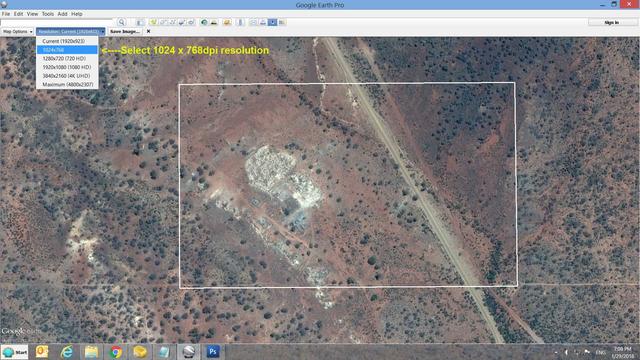This screenshot has width=640, height=360.
Task: Click the sunlight toolbar icon
Action: [213, 22]
